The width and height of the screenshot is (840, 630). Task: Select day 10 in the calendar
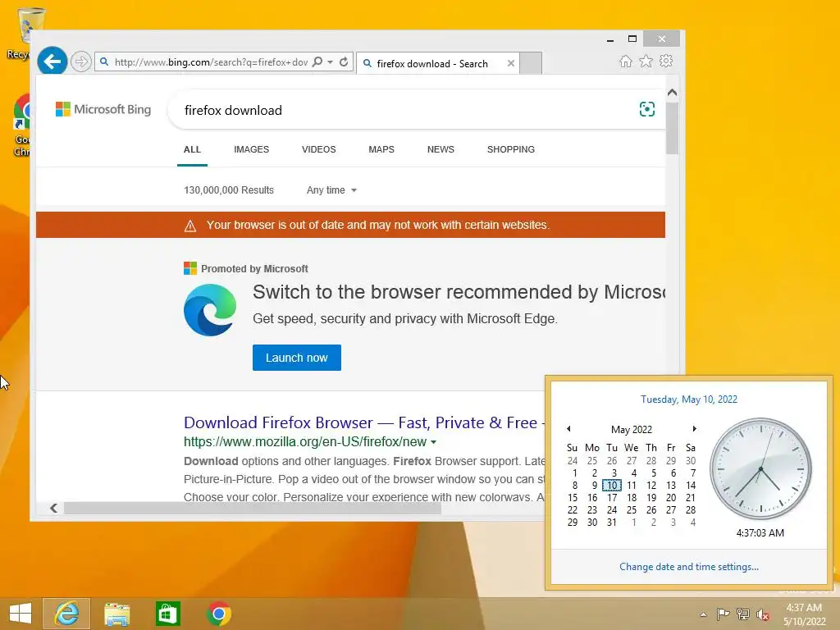pos(612,486)
